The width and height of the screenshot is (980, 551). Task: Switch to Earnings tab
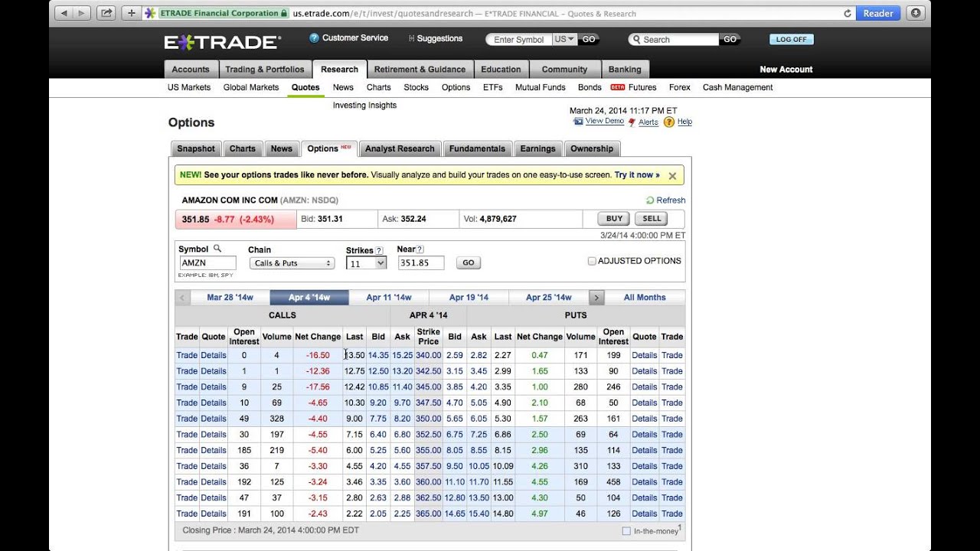pyautogui.click(x=537, y=149)
